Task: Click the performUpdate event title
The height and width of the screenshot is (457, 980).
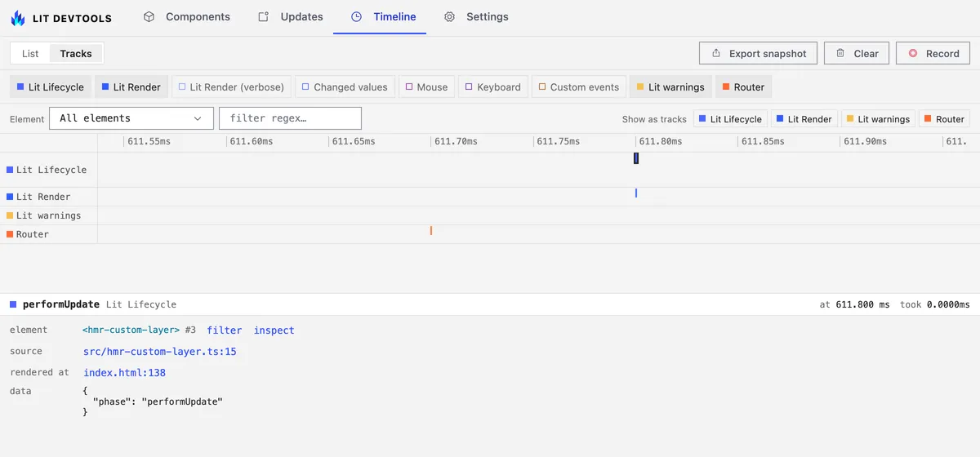Action: pyautogui.click(x=61, y=304)
